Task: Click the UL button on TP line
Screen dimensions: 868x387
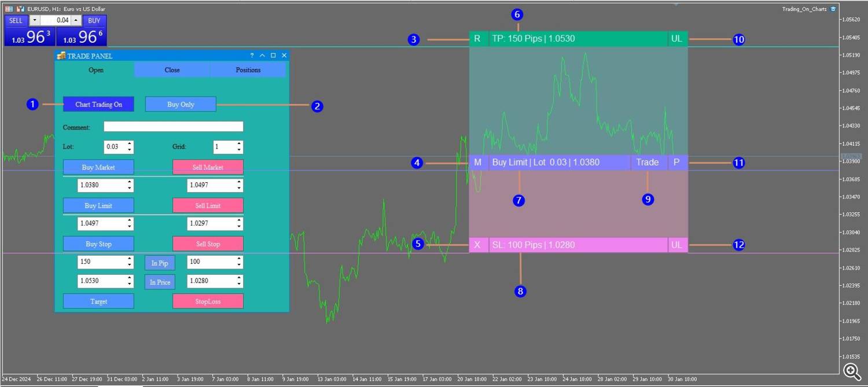Action: coord(678,39)
